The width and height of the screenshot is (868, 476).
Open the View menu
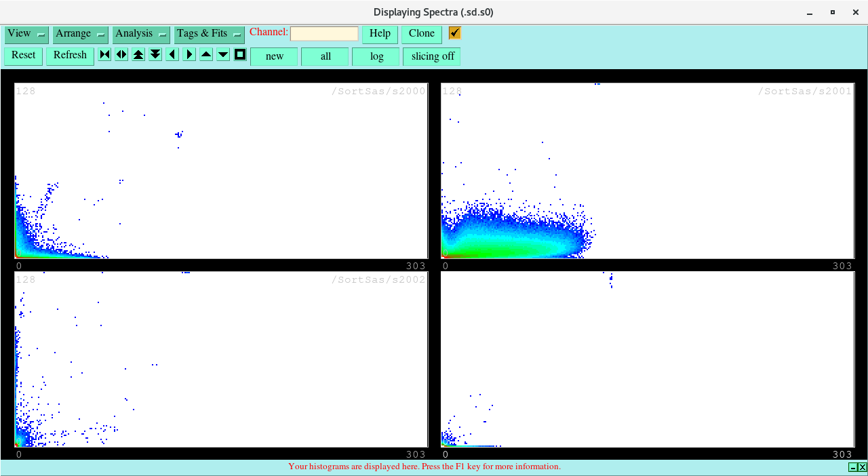(20, 34)
